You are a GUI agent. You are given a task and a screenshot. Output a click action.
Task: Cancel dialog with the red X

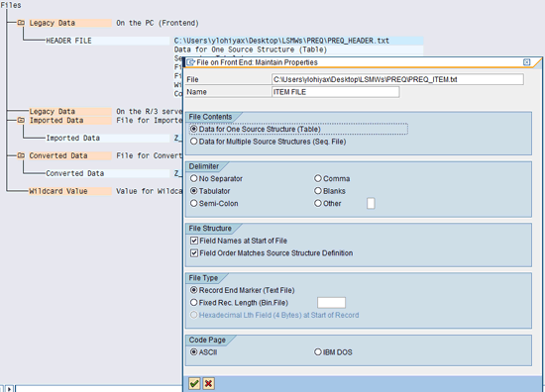click(208, 384)
